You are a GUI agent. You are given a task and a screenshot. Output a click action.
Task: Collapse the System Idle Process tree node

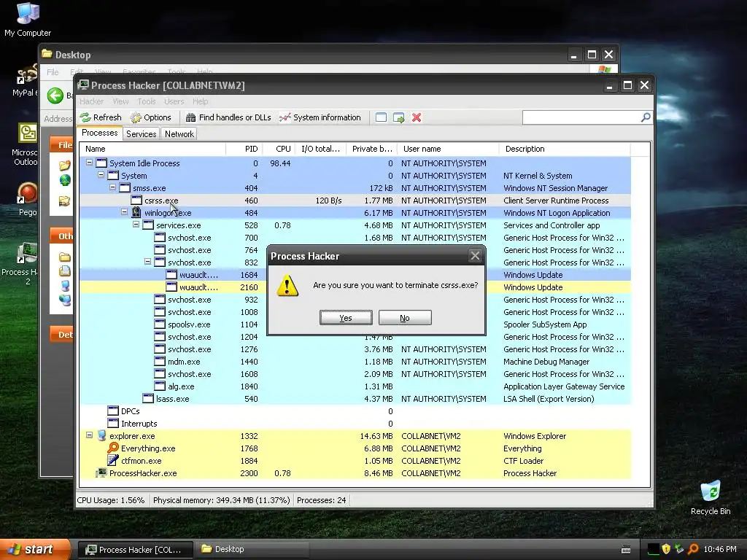tap(89, 163)
